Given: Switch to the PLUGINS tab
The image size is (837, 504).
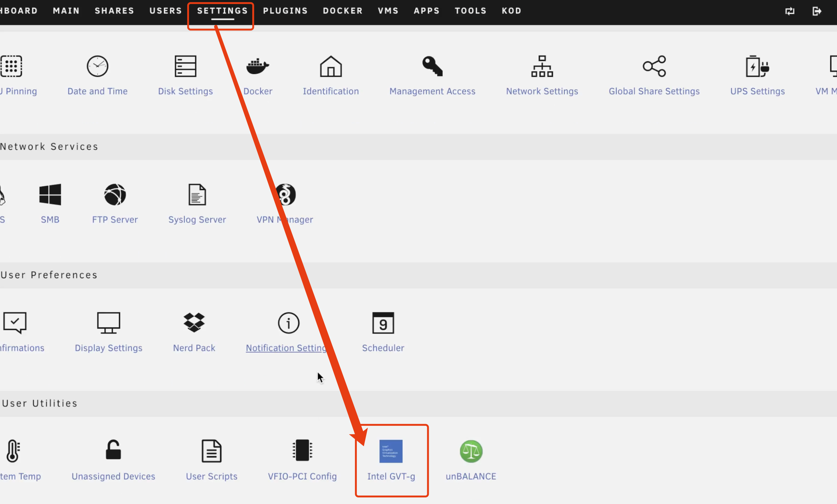Looking at the screenshot, I should pyautogui.click(x=285, y=11).
